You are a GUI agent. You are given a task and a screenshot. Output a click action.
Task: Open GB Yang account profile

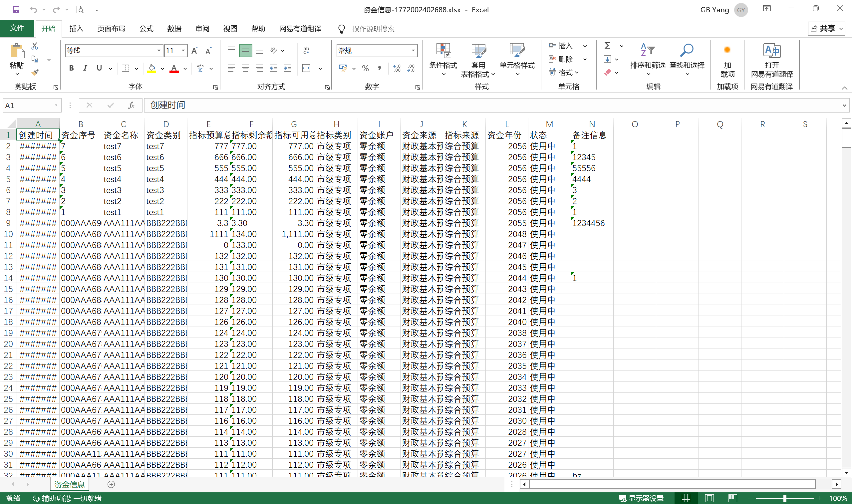tap(723, 10)
